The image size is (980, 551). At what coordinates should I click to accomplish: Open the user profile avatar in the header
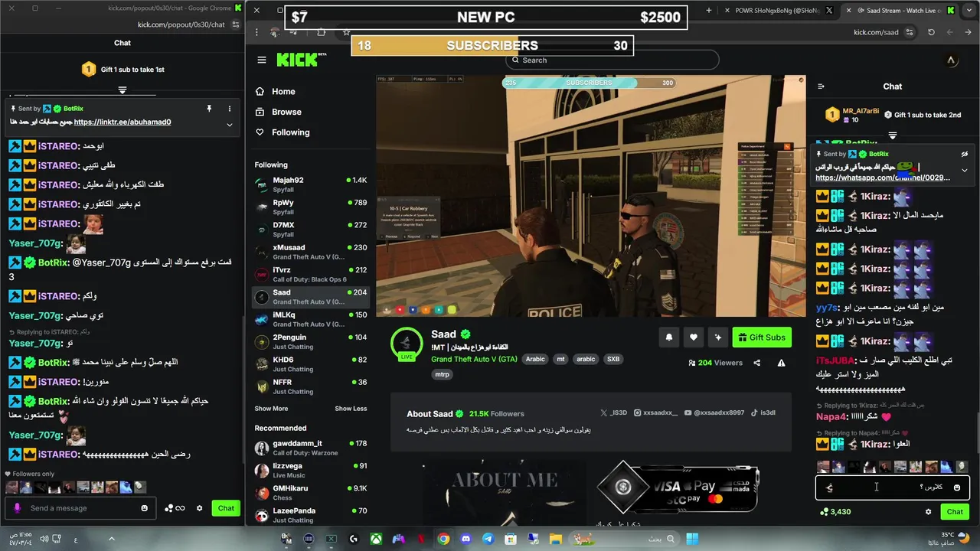coord(951,60)
